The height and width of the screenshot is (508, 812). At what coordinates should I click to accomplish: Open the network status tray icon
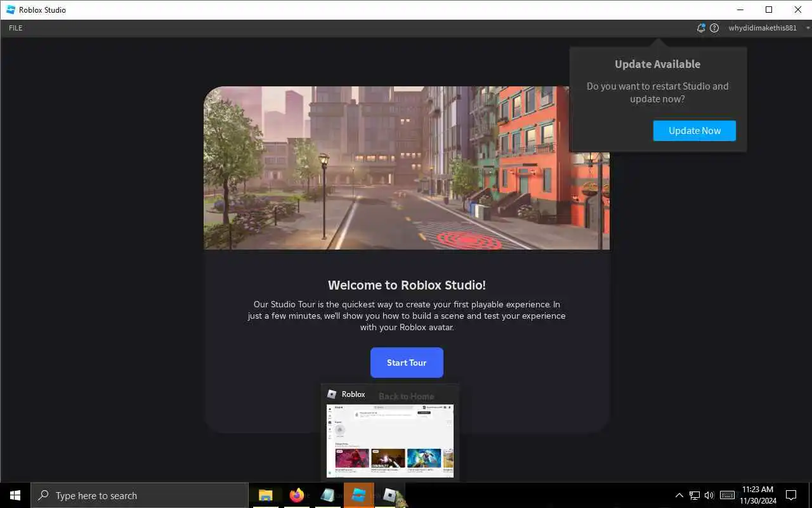click(695, 495)
